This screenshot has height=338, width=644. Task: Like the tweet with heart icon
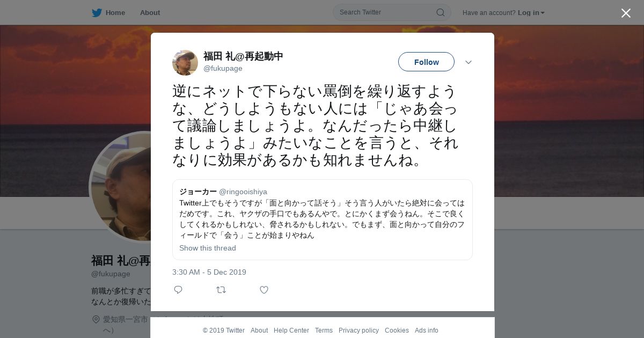click(264, 290)
